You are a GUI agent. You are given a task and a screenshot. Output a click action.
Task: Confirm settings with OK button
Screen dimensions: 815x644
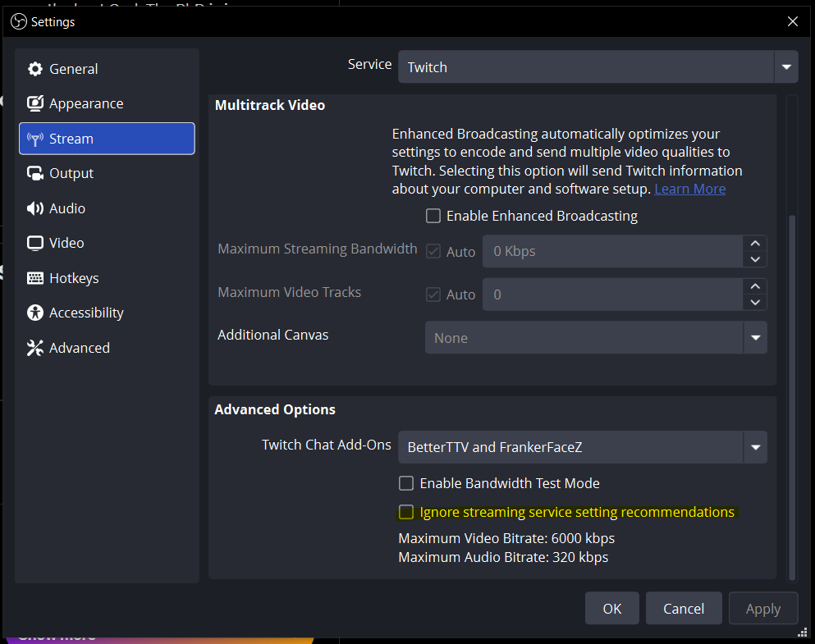611,608
